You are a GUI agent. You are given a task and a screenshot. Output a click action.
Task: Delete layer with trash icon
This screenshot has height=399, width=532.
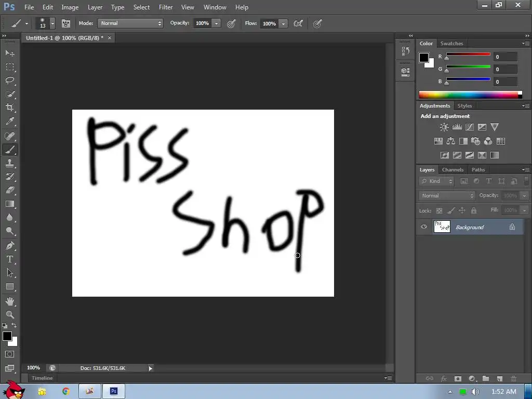513,378
